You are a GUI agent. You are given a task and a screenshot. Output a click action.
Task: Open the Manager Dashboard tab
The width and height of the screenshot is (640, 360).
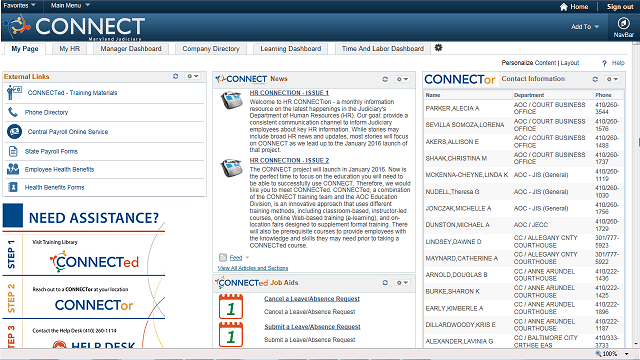131,49
